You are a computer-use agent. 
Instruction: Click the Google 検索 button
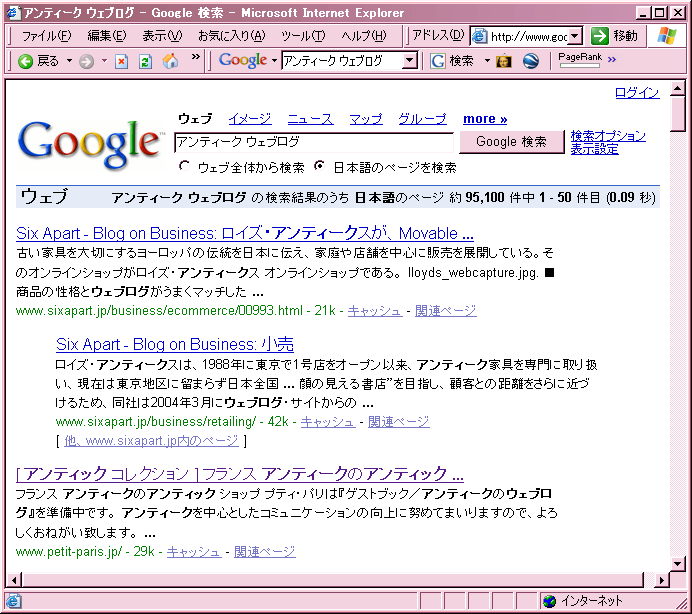point(511,142)
